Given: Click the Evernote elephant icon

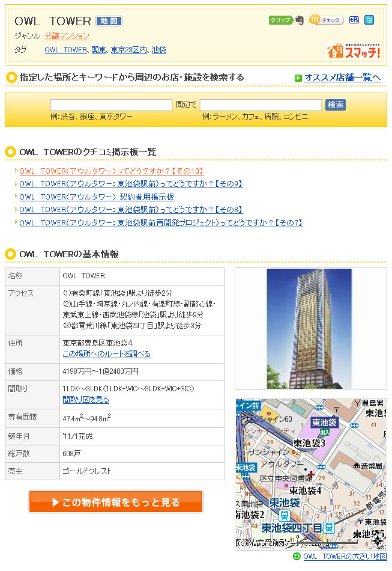Looking at the screenshot, I should click(x=300, y=20).
